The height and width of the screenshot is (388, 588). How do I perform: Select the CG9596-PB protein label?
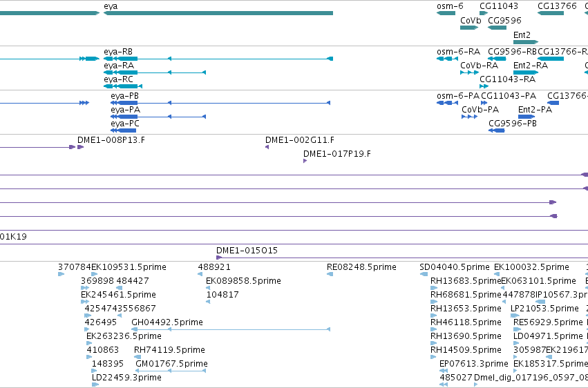(x=512, y=124)
